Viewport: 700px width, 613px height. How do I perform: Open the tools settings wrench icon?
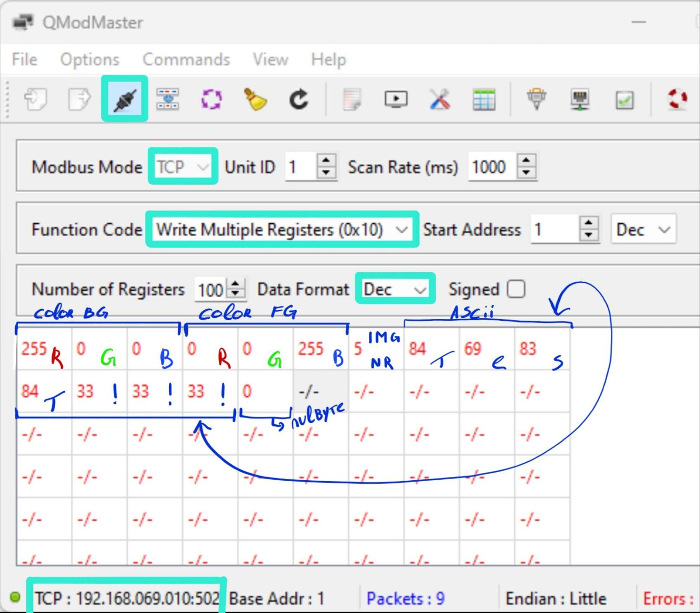(440, 100)
